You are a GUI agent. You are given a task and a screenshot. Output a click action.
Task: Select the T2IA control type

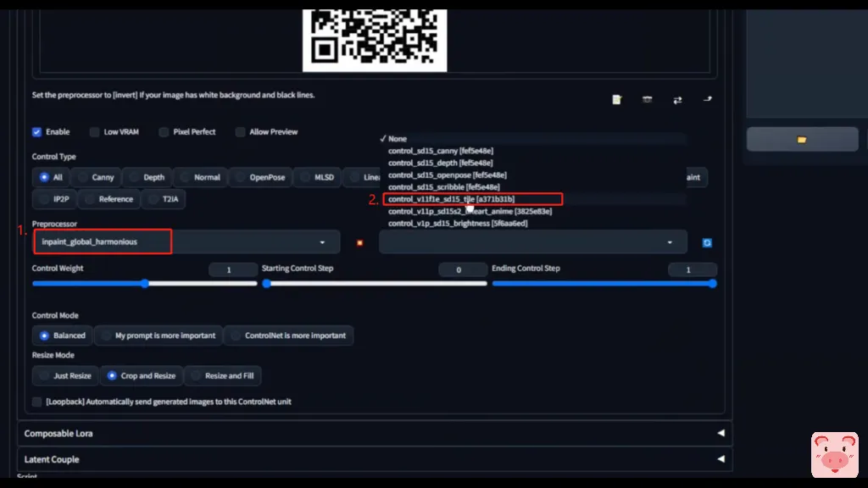[164, 199]
